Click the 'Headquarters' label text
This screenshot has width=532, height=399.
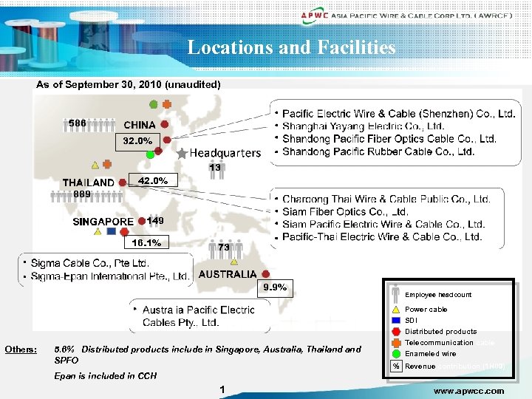(x=225, y=153)
